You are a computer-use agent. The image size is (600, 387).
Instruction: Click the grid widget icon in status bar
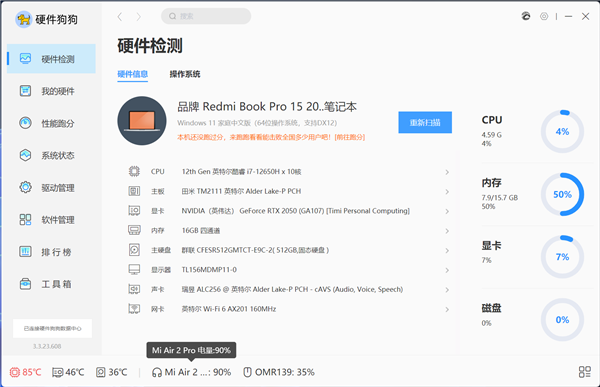[x=585, y=372]
